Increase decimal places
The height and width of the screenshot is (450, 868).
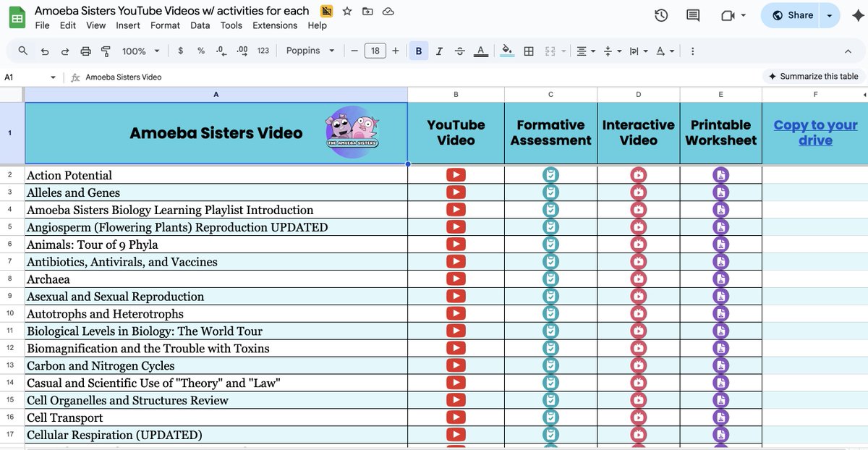(242, 51)
